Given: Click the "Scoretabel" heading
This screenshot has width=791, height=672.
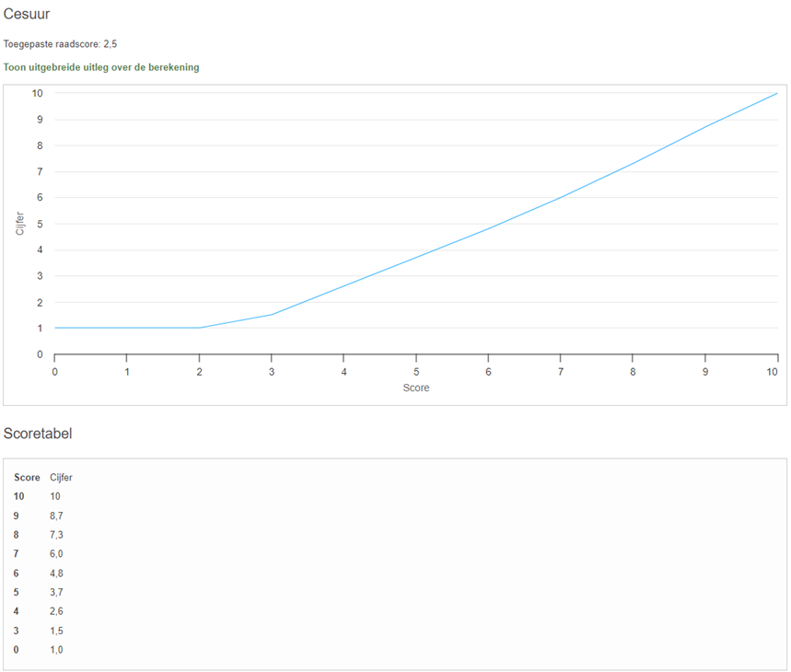Looking at the screenshot, I should pos(38,434).
